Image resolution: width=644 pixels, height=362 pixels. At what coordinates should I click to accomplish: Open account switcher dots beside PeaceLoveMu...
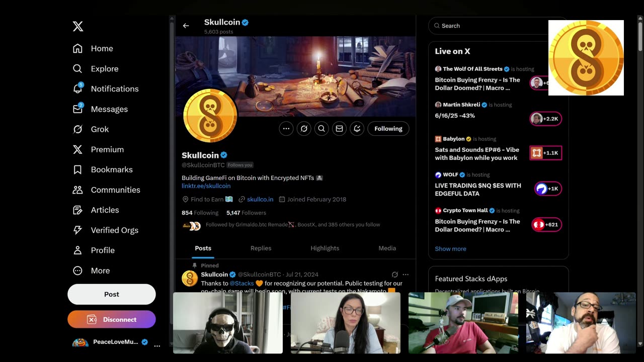click(157, 345)
